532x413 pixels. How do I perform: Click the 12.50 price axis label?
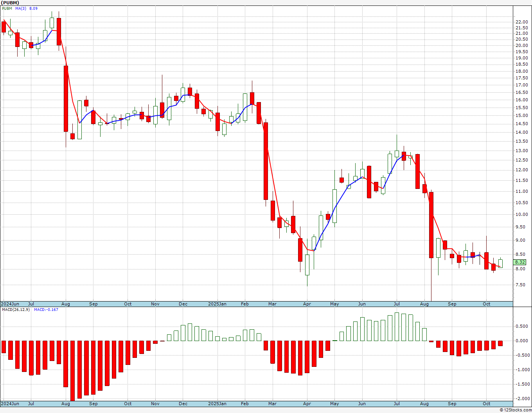pyautogui.click(x=521, y=160)
